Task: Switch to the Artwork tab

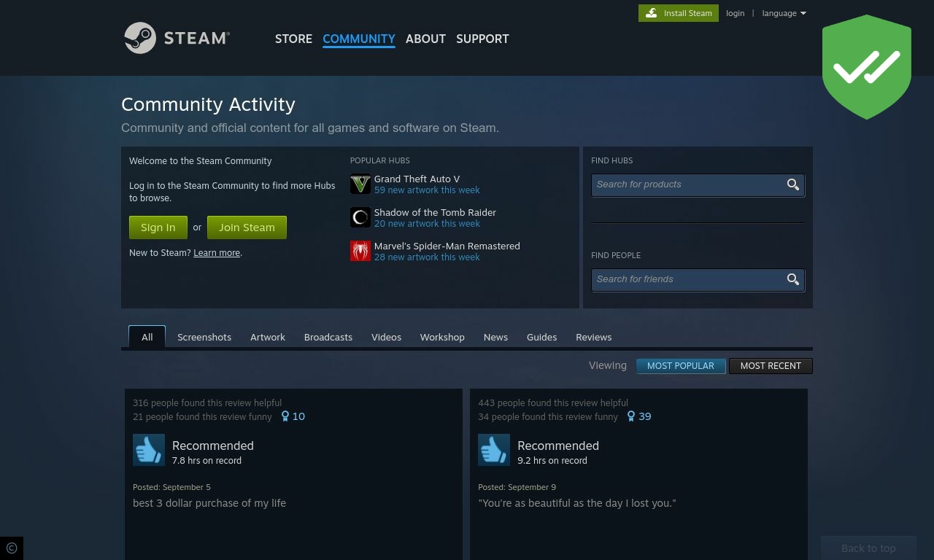Action: (x=268, y=337)
